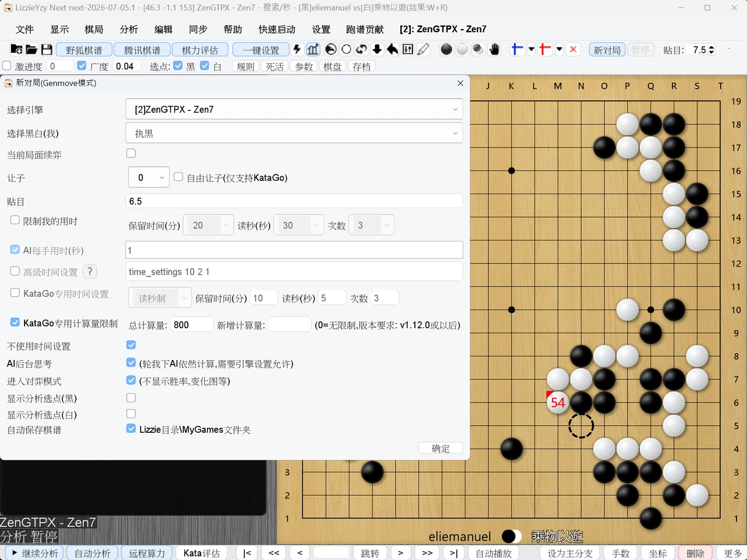This screenshot has width=747, height=560.
Task: Click the curved back arrow icon
Action: pos(392,50)
